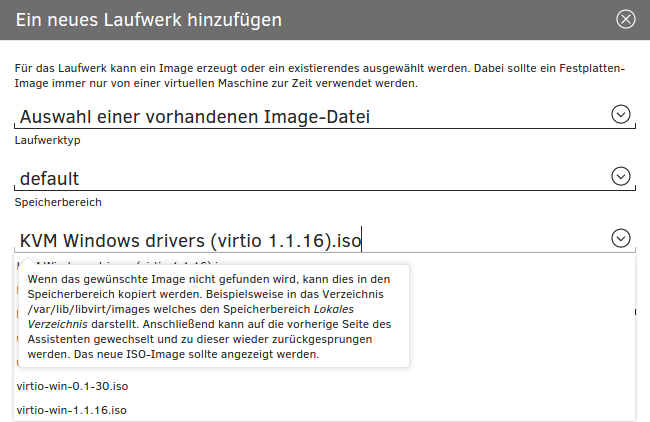Select virtio-win-0.1-30.iso from the list

tap(73, 385)
